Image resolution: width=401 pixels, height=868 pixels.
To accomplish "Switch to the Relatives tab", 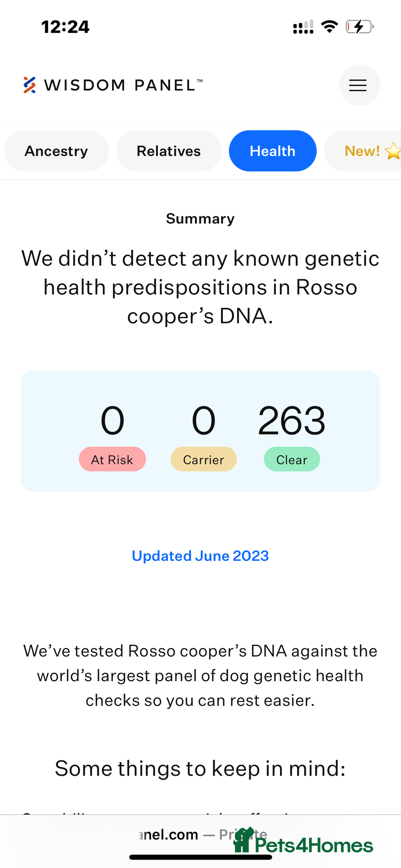I will tap(169, 151).
